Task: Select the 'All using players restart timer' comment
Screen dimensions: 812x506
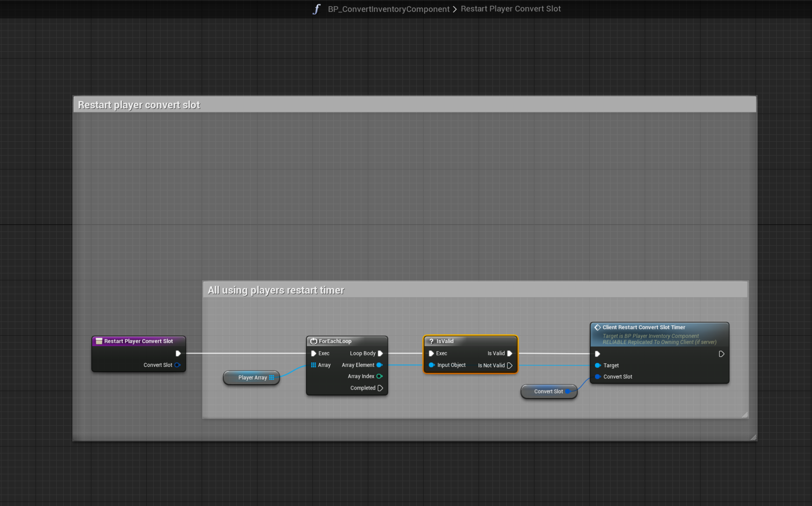Action: tap(276, 290)
